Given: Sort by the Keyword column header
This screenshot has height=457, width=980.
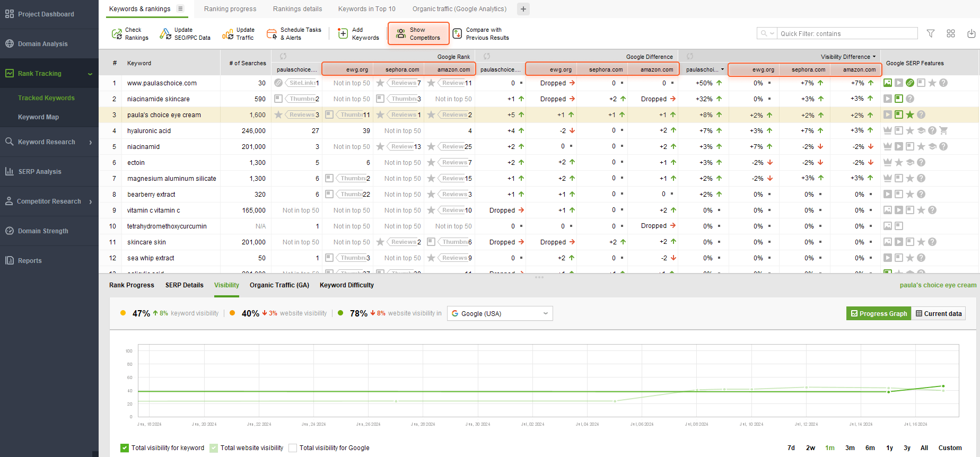Looking at the screenshot, I should coord(139,63).
